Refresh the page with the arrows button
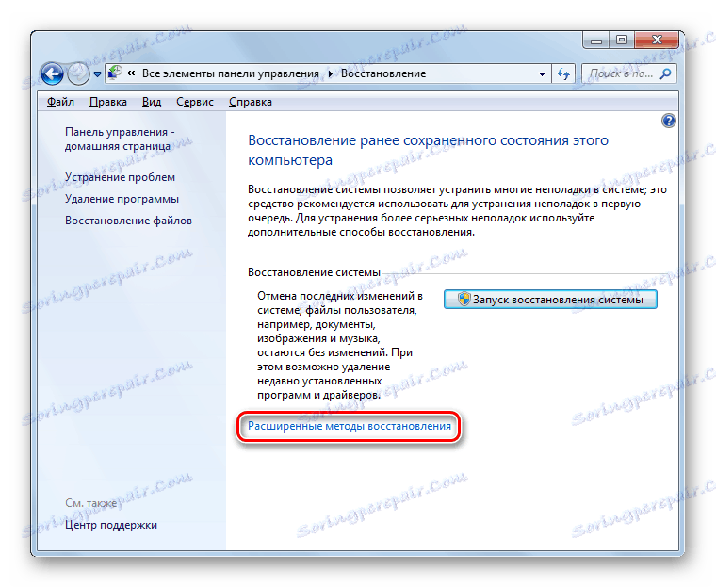 point(563,74)
